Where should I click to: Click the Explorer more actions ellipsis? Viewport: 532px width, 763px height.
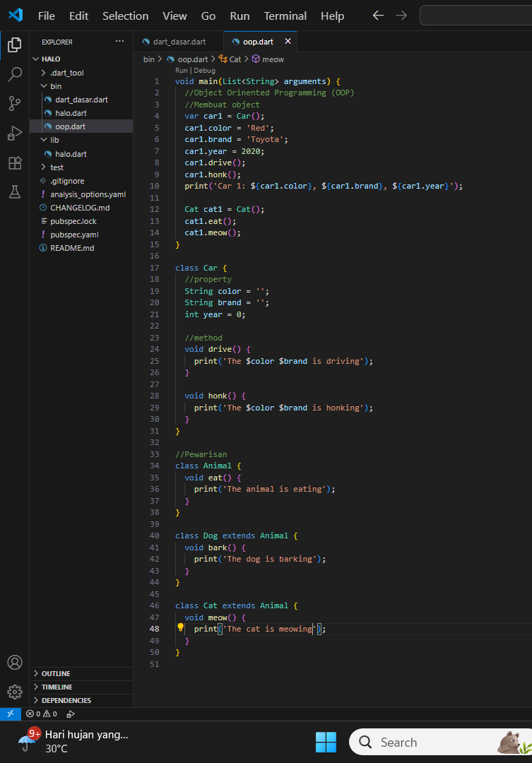[119, 42]
